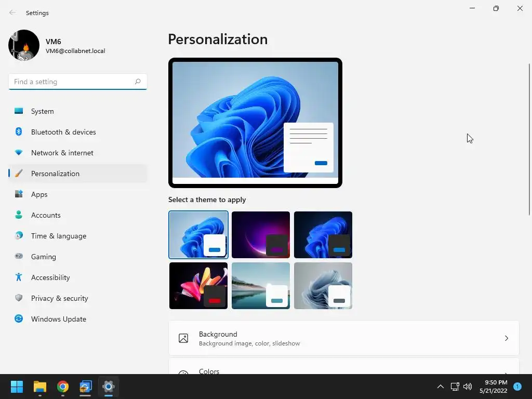Click the Personalization paintbrush icon
This screenshot has height=399, width=532.
pyautogui.click(x=19, y=174)
